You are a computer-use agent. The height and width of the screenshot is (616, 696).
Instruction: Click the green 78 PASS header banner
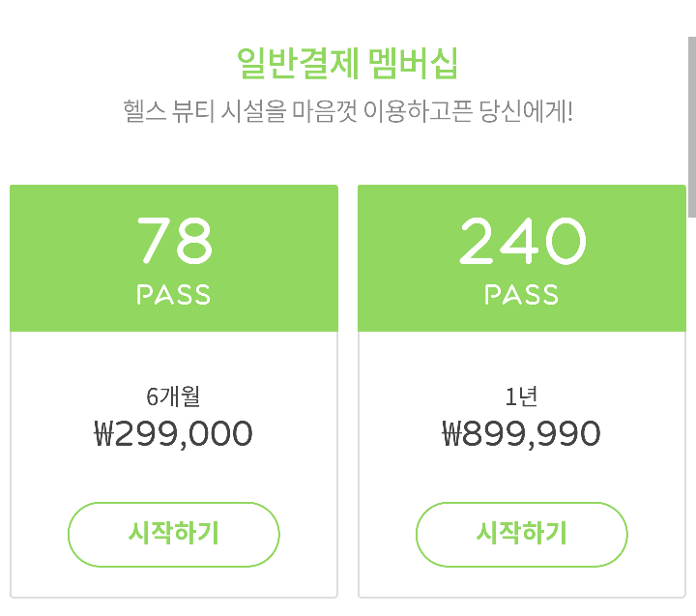[174, 258]
